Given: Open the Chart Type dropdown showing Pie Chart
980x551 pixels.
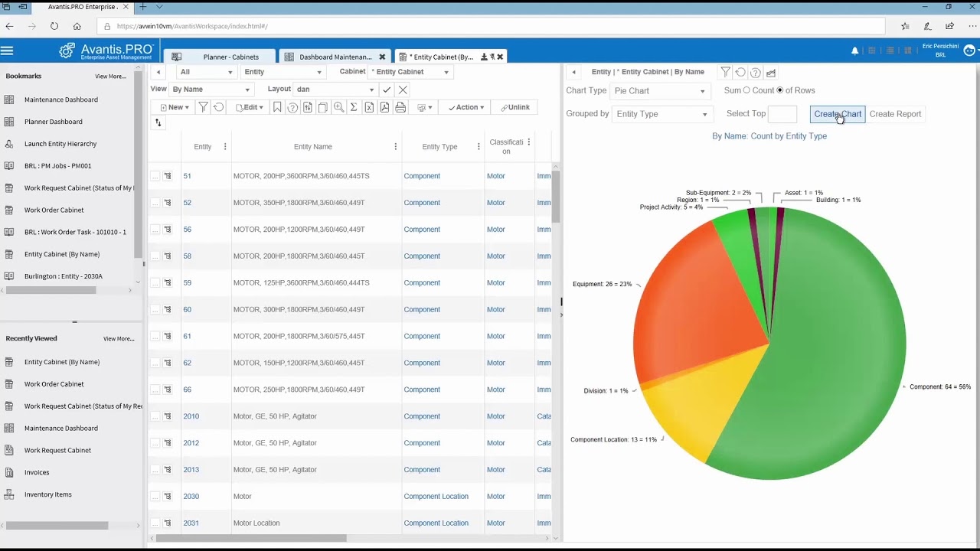Looking at the screenshot, I should click(660, 91).
